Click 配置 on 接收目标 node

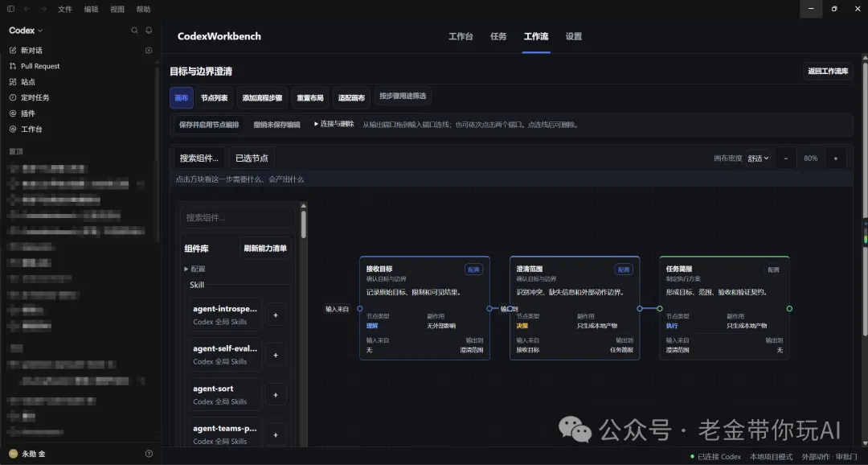(474, 270)
